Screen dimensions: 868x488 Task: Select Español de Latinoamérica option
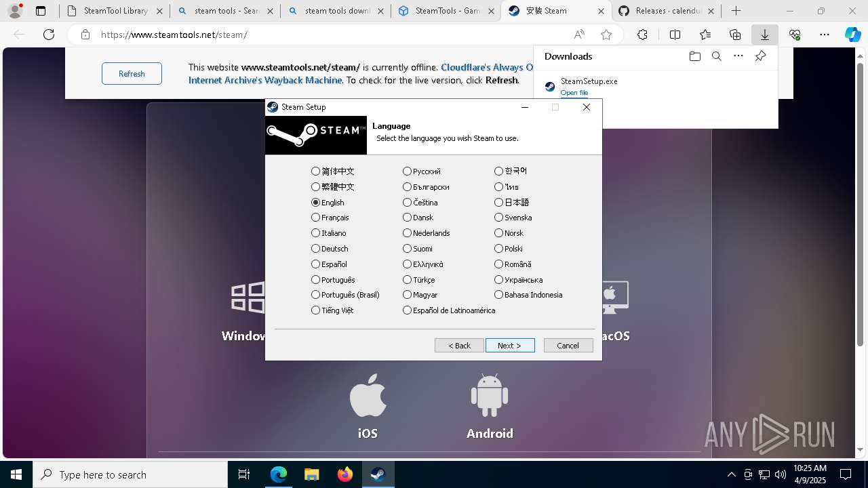[x=449, y=310]
